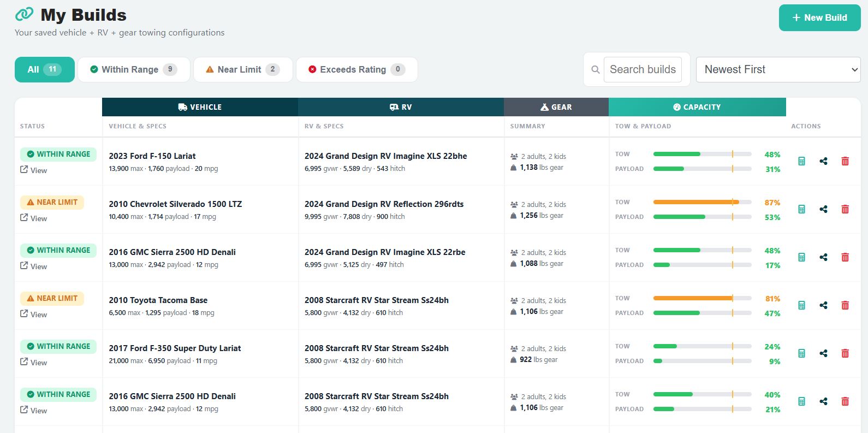Filter builds by Within Range

pyautogui.click(x=134, y=69)
